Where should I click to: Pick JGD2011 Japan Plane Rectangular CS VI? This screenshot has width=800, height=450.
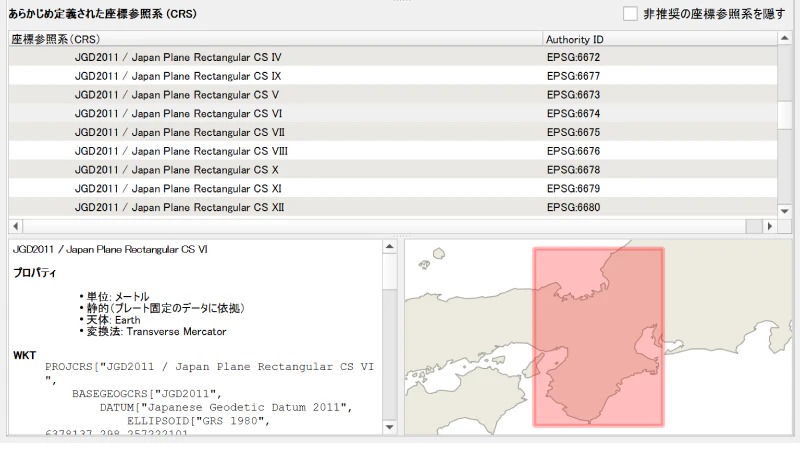(x=177, y=114)
